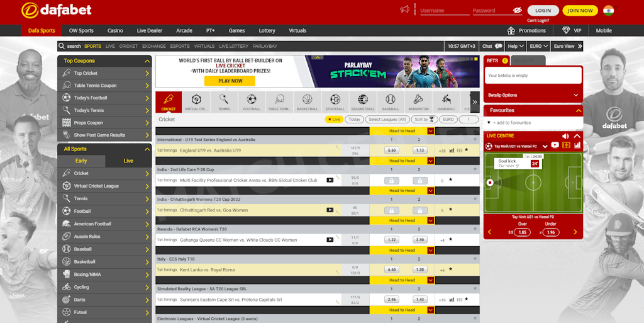This screenshot has height=323, width=644.
Task: Click the LOGIN button
Action: [543, 10]
